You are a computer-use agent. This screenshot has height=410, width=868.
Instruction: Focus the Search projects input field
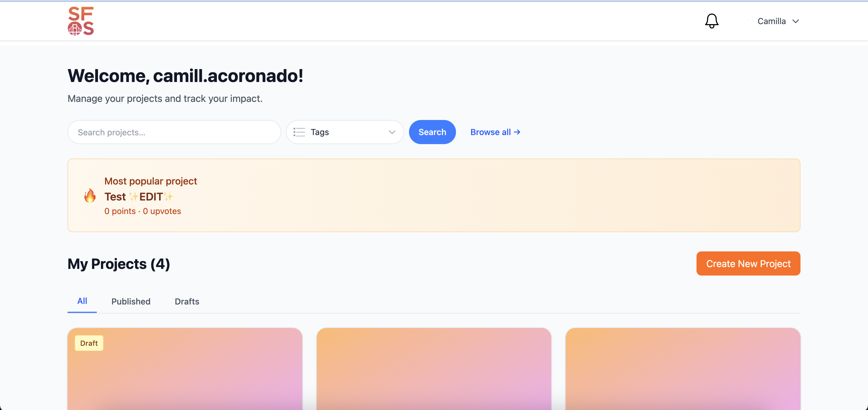point(174,132)
